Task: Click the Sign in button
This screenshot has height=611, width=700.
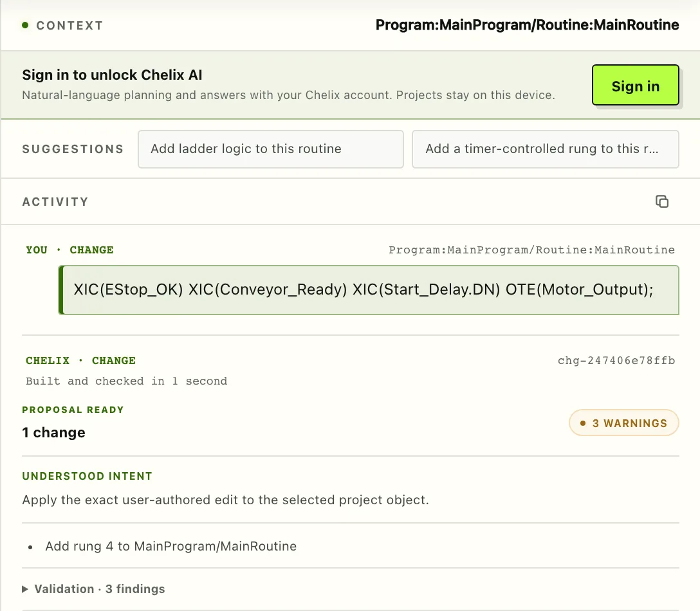Action: pos(635,86)
